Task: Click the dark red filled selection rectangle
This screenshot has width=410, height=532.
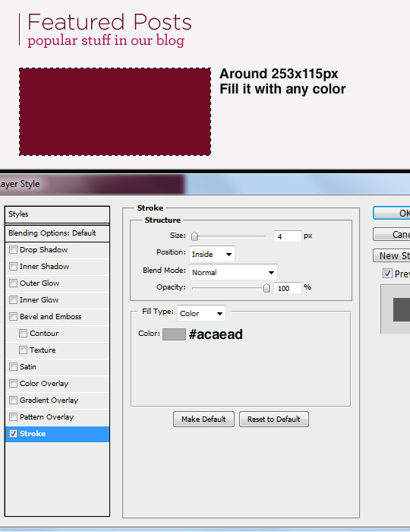Action: pyautogui.click(x=115, y=112)
